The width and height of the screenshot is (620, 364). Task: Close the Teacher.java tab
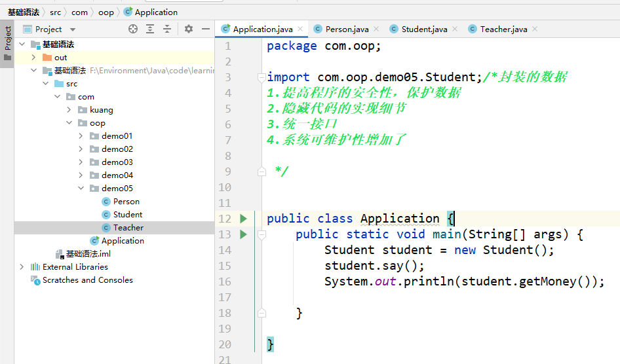[x=535, y=29]
